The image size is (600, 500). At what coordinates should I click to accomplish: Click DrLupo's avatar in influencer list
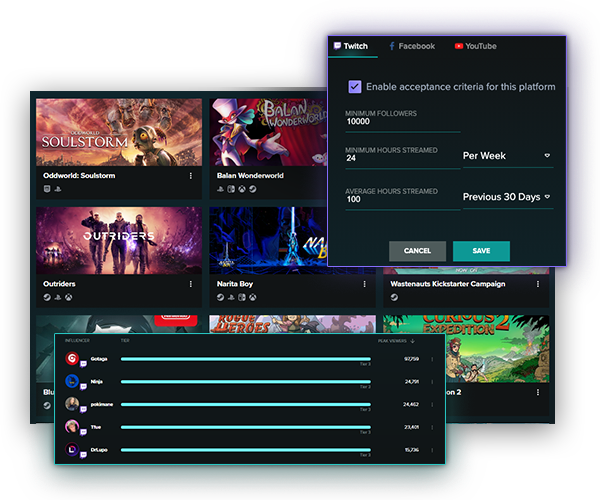pyautogui.click(x=72, y=449)
